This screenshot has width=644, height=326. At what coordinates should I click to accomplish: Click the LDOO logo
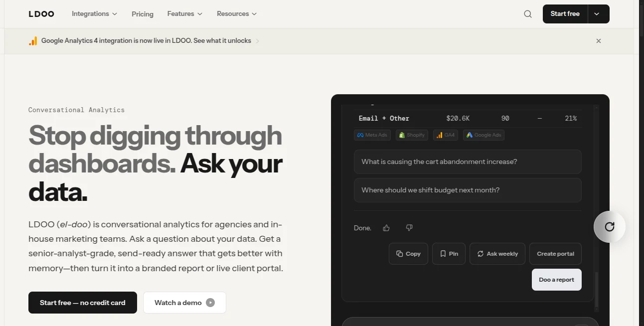coord(41,14)
